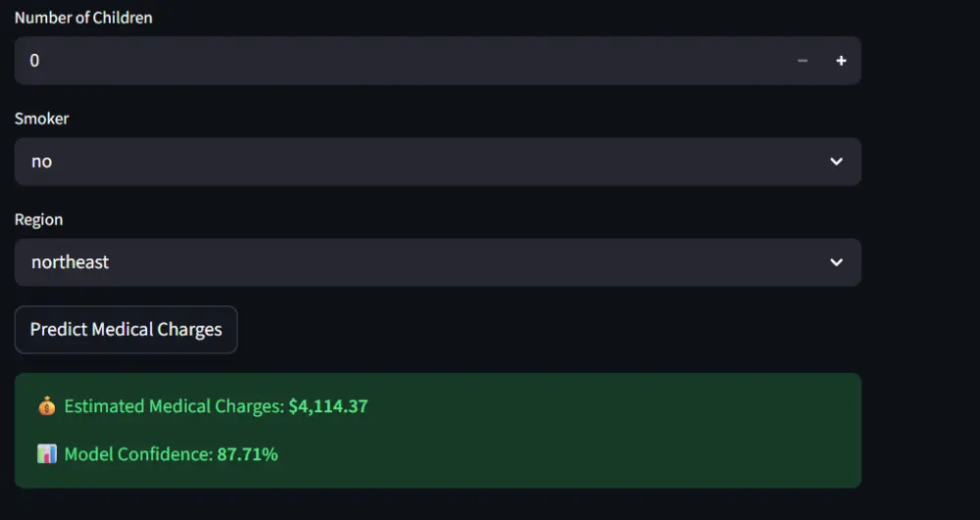Click the Smoker field label
The height and width of the screenshot is (520, 980).
(42, 118)
